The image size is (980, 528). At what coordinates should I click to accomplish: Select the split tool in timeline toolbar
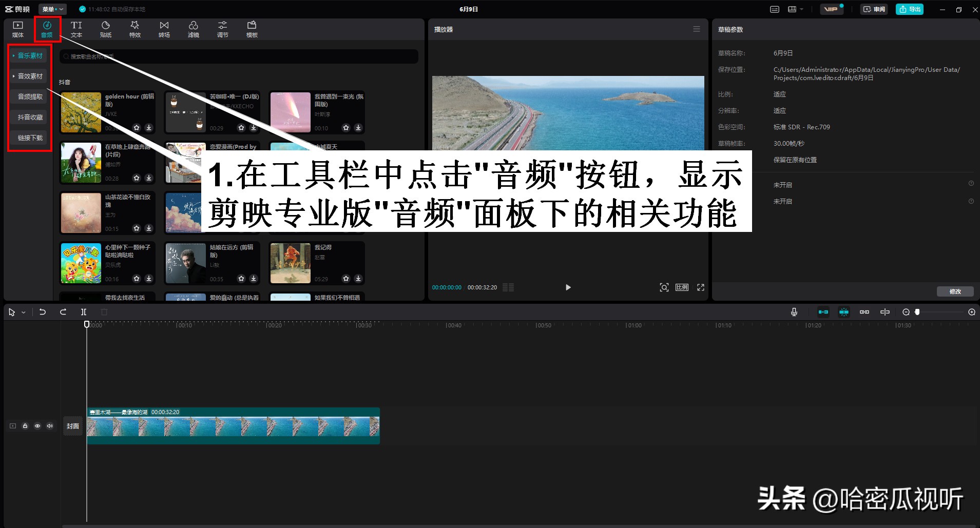84,311
